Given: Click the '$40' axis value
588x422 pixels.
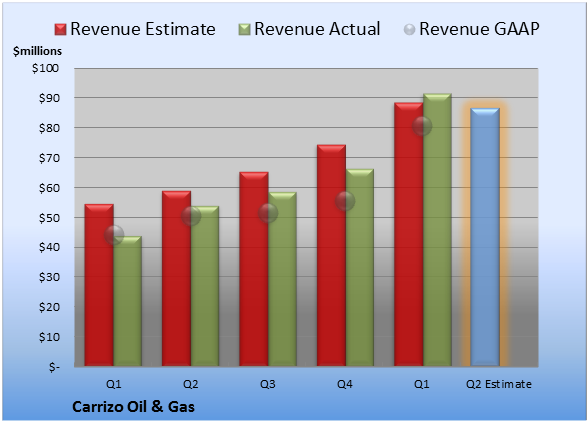Looking at the screenshot, I should 49,248.
